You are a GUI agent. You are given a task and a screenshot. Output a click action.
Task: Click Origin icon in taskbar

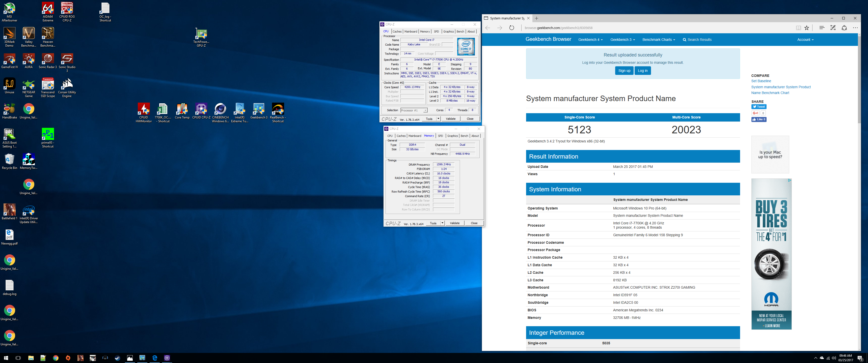click(68, 358)
